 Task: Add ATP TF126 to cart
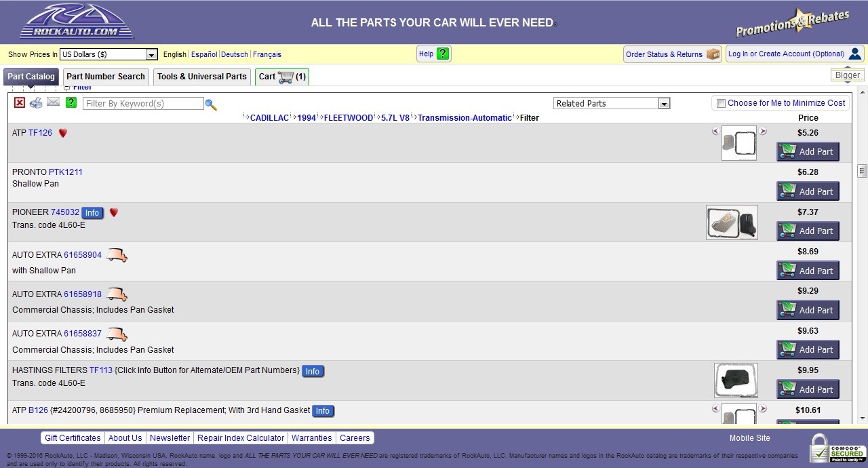[808, 151]
